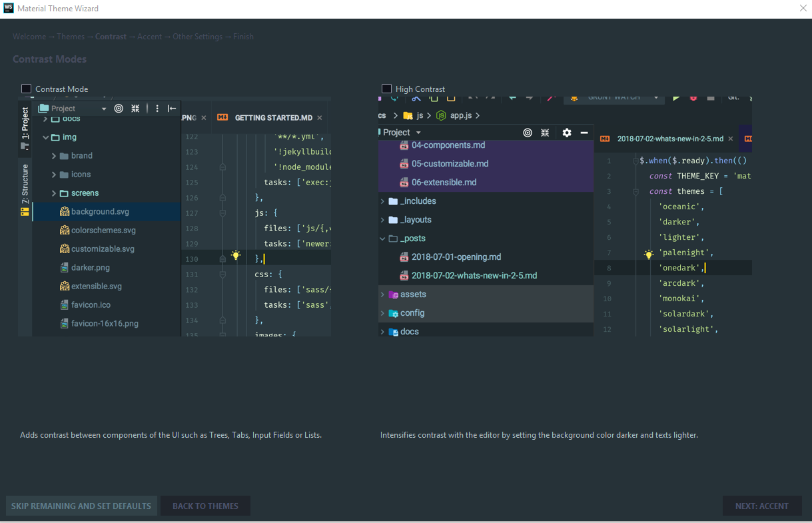Enable the High Contrast checkbox

tap(386, 89)
